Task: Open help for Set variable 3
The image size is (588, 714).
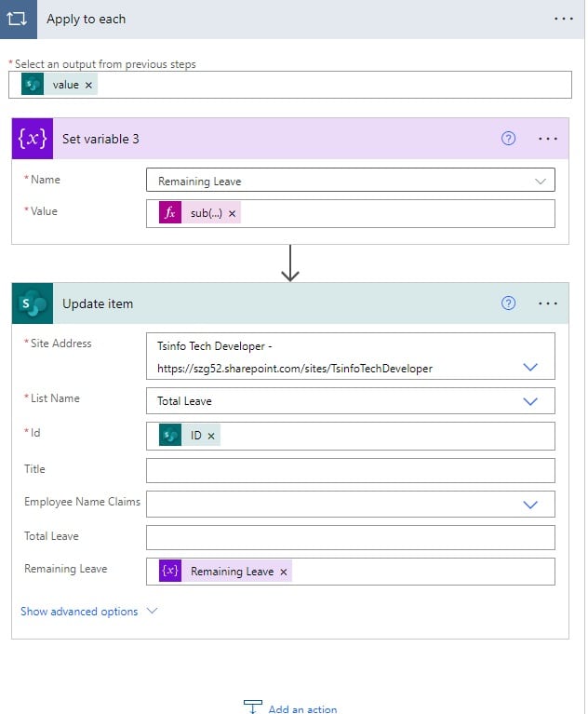Action: point(508,139)
